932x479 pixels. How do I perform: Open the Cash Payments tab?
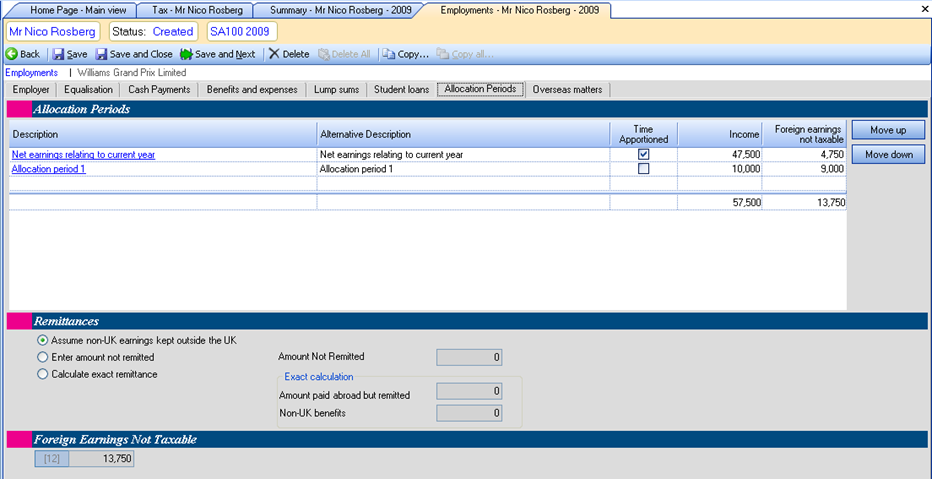159,90
